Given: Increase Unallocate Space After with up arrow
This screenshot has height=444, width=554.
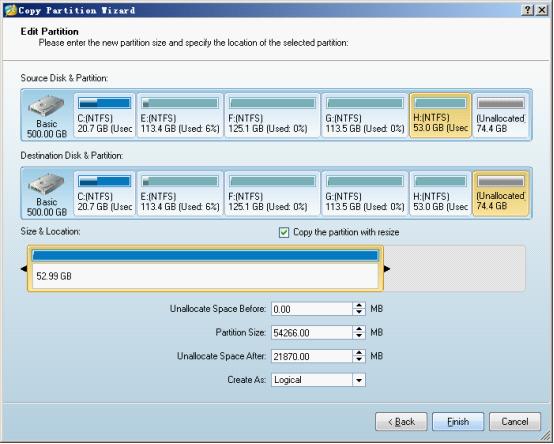Looking at the screenshot, I should click(359, 353).
